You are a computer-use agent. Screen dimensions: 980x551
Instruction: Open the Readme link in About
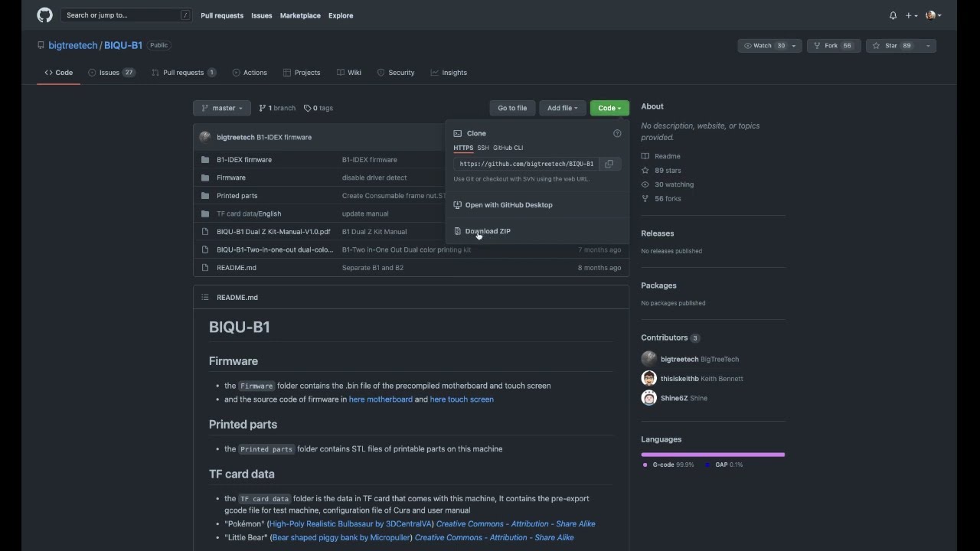[x=661, y=156]
